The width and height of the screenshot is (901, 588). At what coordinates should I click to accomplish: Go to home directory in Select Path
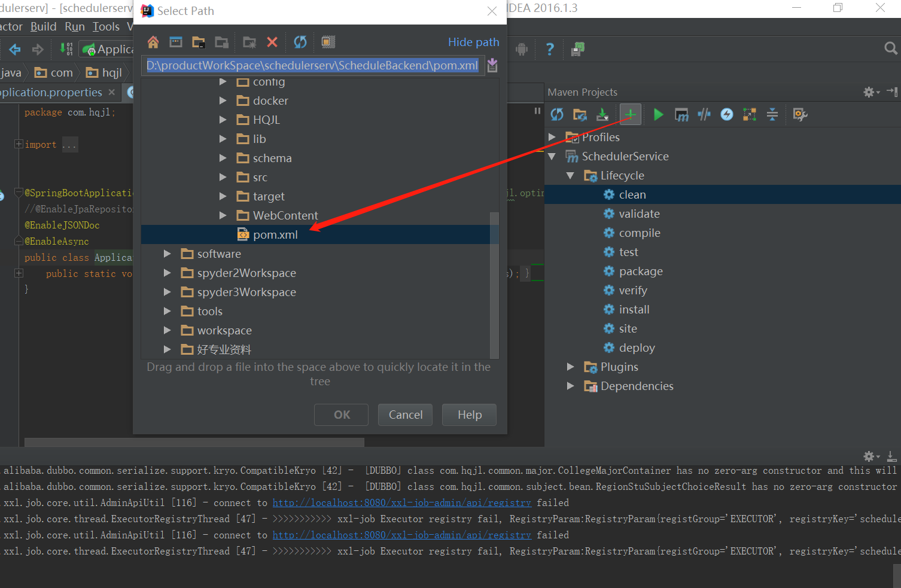[153, 42]
